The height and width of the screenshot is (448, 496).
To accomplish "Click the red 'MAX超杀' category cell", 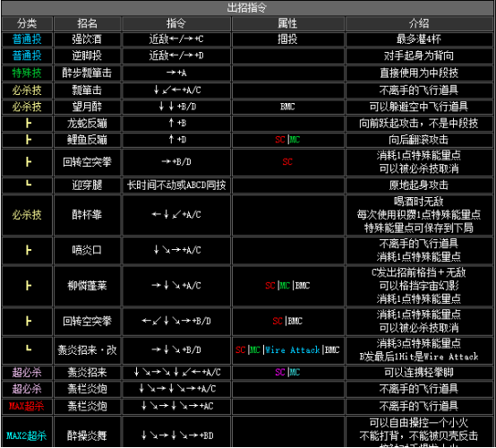I will (x=26, y=406).
